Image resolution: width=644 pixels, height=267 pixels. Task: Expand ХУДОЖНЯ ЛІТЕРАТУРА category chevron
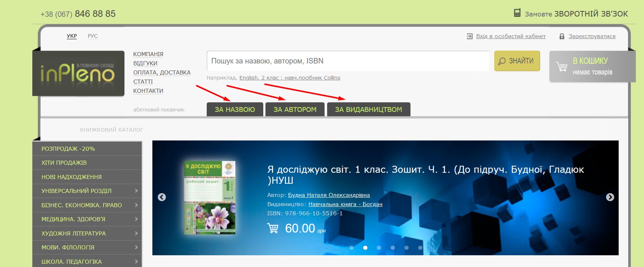pos(136,233)
